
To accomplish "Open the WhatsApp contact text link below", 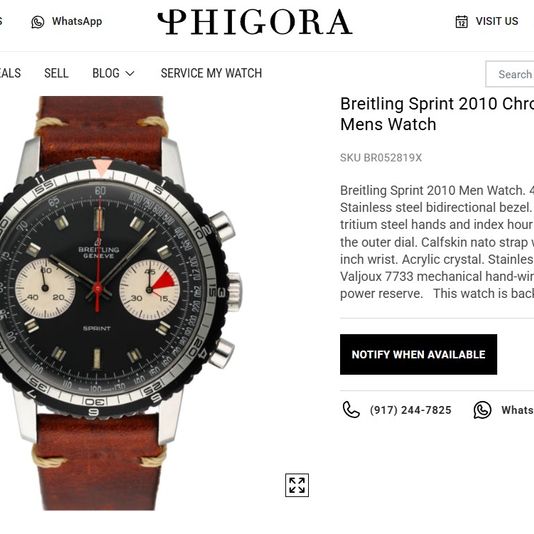I will pos(517,410).
